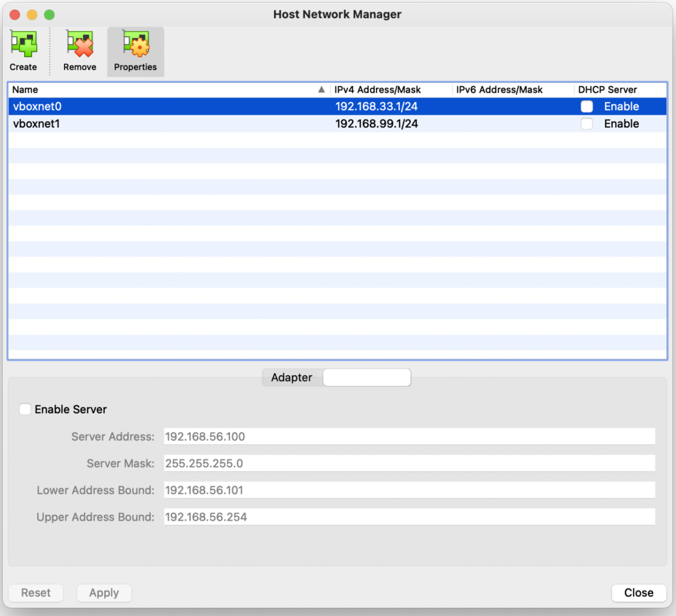Click the Create host network icon

23,45
